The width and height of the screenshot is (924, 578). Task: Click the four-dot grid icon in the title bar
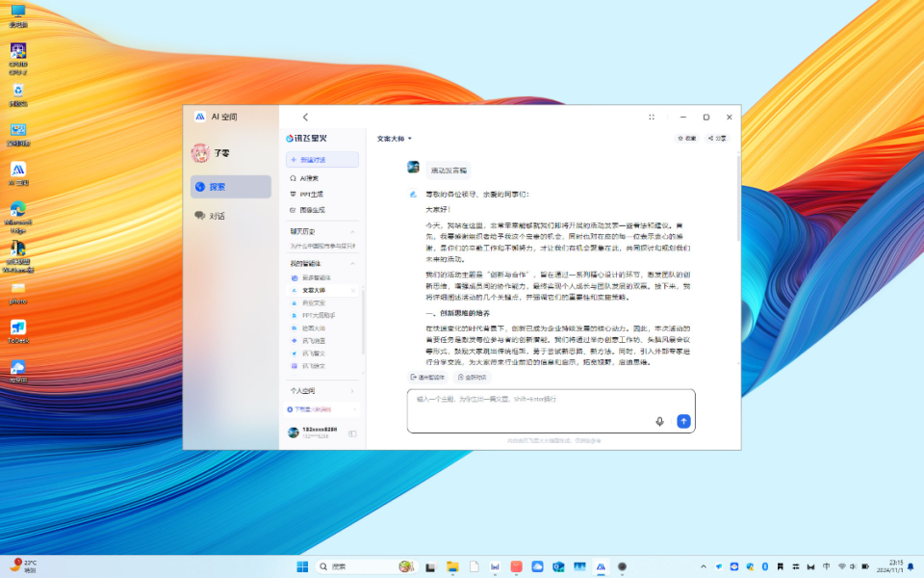point(652,117)
